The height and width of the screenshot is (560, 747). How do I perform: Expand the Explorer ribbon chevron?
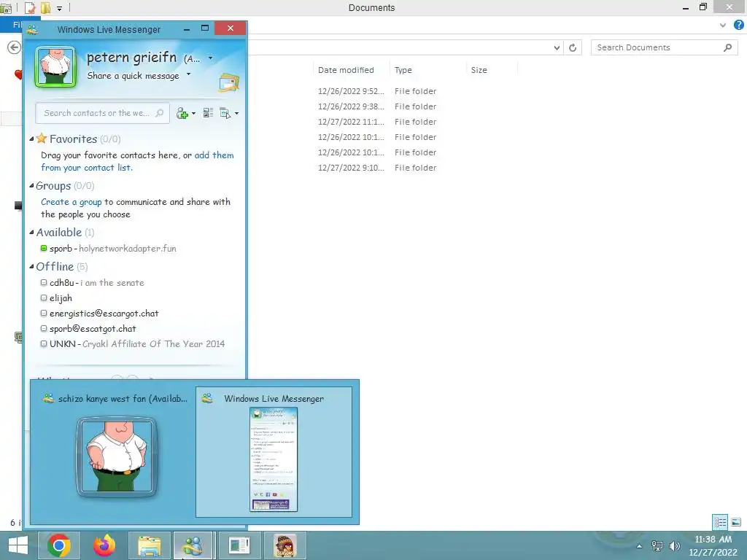click(723, 25)
